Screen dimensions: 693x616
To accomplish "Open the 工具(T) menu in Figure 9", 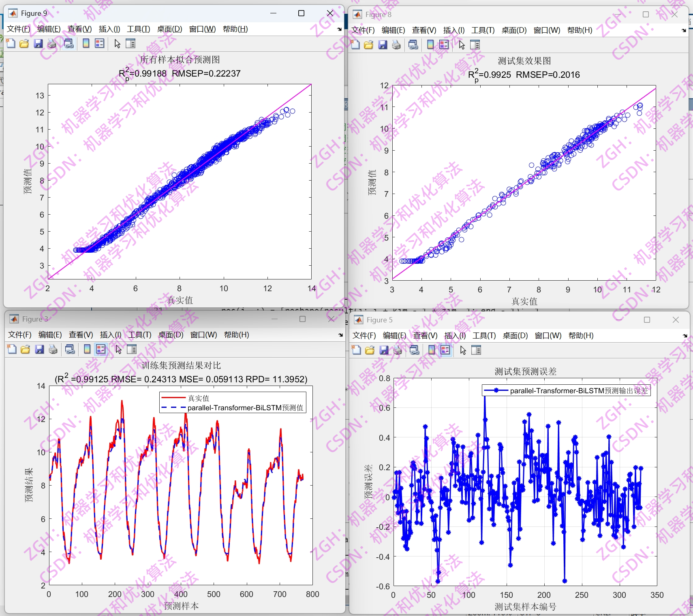I will (x=138, y=29).
